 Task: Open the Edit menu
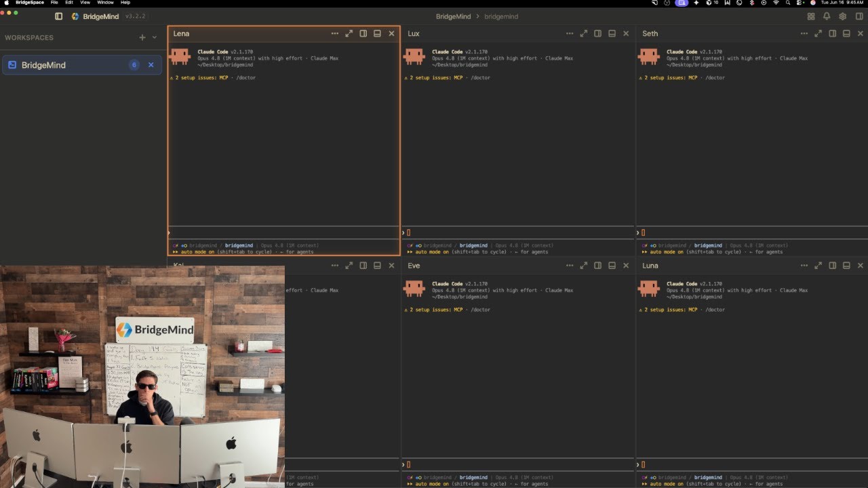(69, 3)
